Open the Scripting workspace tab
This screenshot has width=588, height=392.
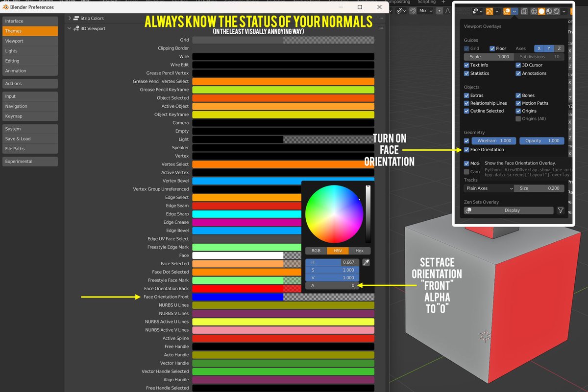point(426,2)
